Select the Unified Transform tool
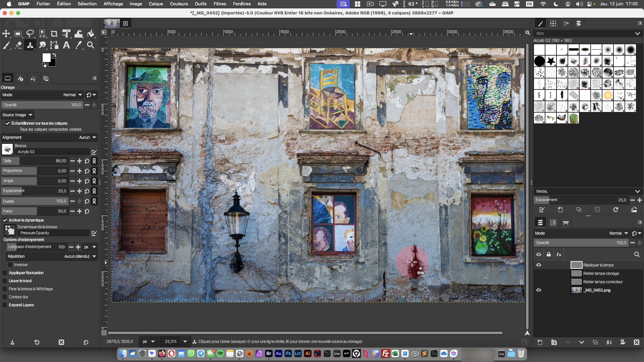Screen dimensions: 644x362 point(66,34)
